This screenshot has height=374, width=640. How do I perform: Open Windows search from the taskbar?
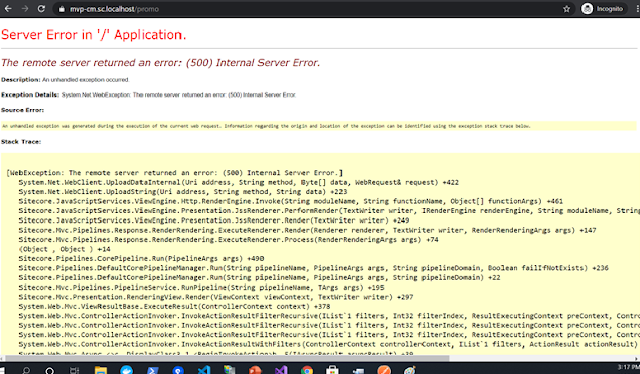(x=26, y=370)
